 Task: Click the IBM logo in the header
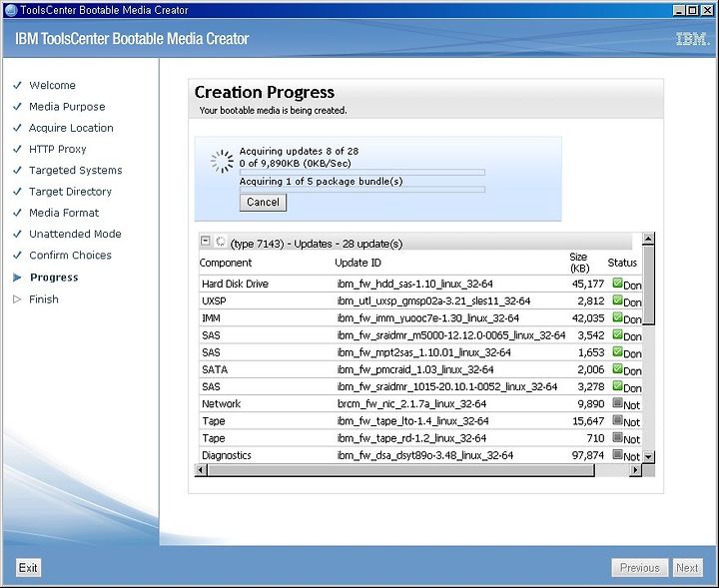click(x=693, y=39)
